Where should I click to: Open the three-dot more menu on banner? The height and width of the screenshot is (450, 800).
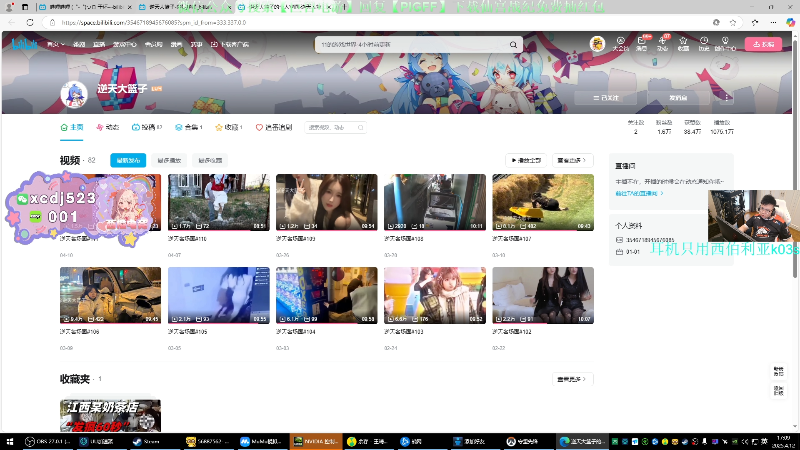point(726,97)
